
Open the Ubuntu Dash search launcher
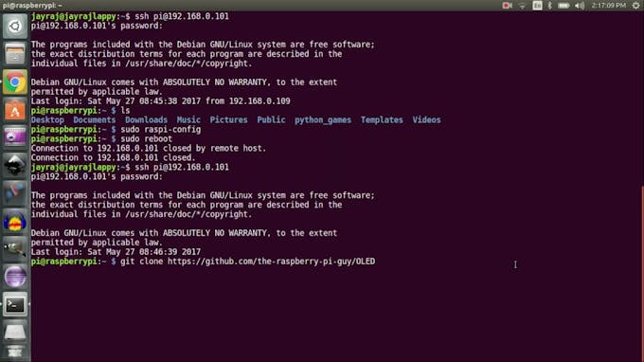(x=15, y=26)
